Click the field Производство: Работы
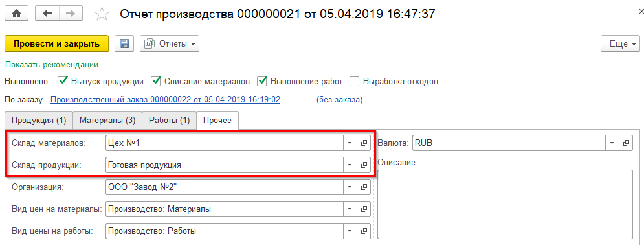This screenshot has width=644, height=245. (x=224, y=231)
